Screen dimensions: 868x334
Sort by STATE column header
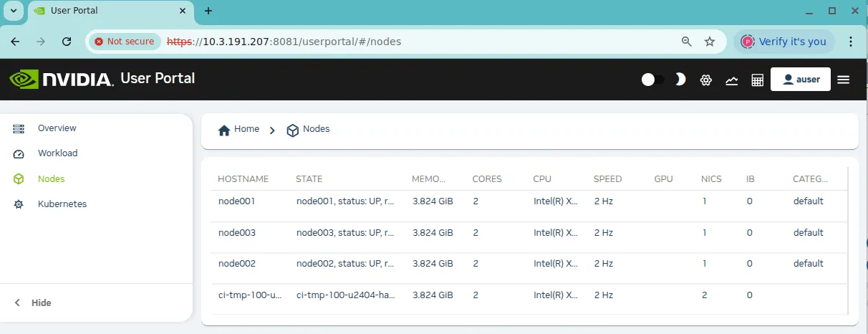coord(309,179)
